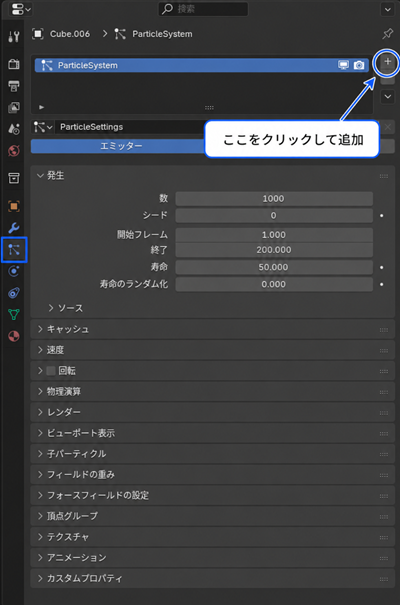Open the Object Constraints tab
400x605 pixels.
point(14,293)
